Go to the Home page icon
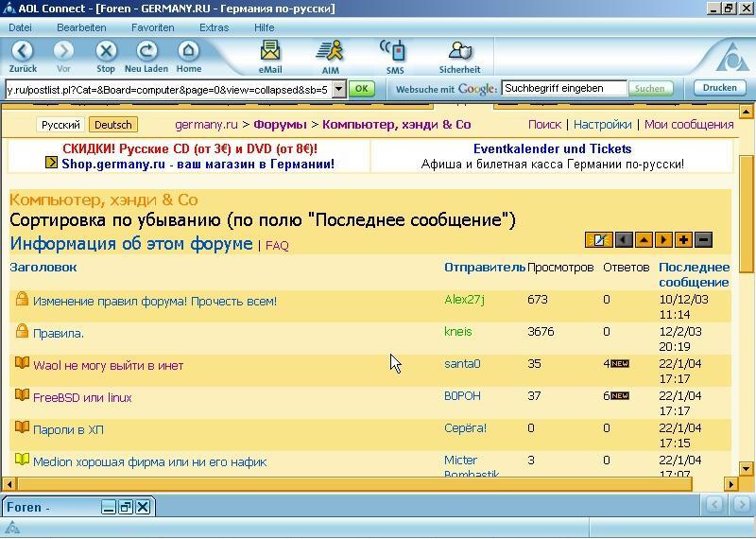This screenshot has width=756, height=539. (x=188, y=51)
